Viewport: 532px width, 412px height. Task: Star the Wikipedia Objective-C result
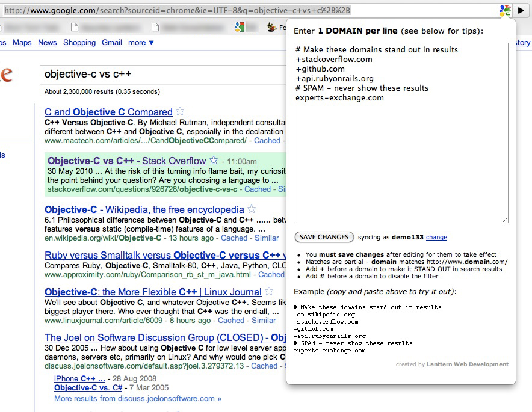(252, 209)
